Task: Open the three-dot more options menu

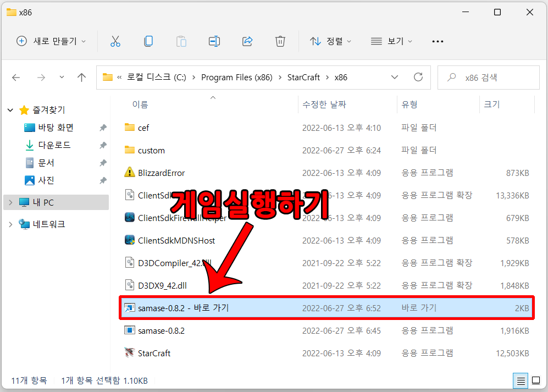Action: [x=438, y=41]
